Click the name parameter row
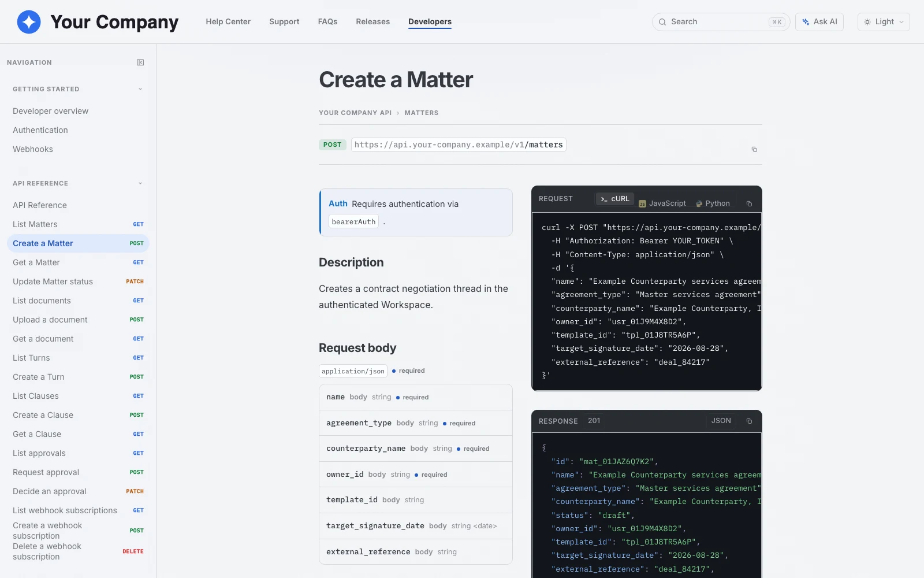This screenshot has width=924, height=578. 415,397
